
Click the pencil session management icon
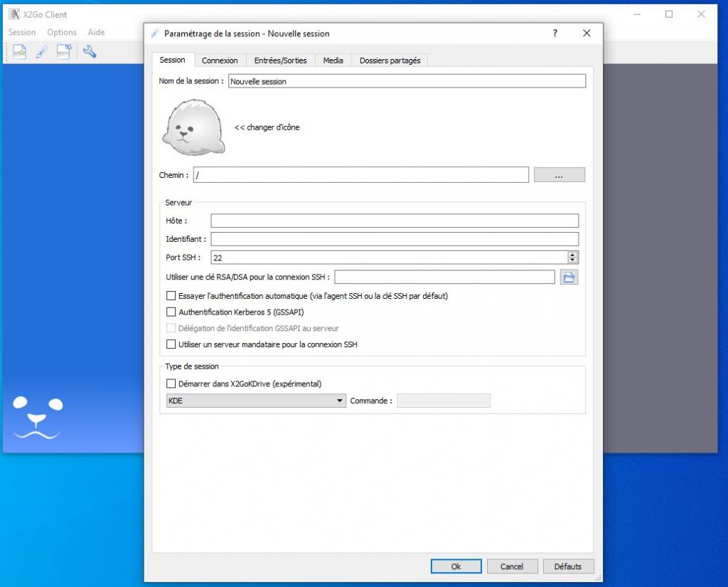(41, 51)
